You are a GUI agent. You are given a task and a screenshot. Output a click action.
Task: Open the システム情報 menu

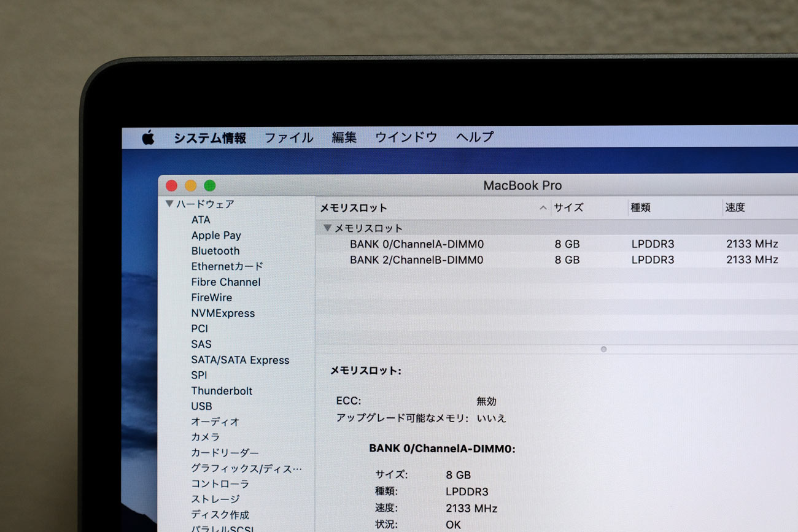point(209,137)
